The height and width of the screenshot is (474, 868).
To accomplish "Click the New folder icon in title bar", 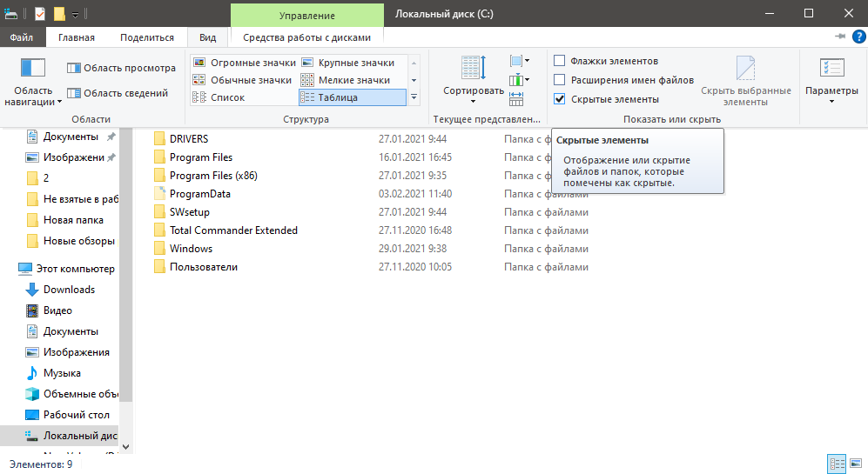I will [58, 14].
